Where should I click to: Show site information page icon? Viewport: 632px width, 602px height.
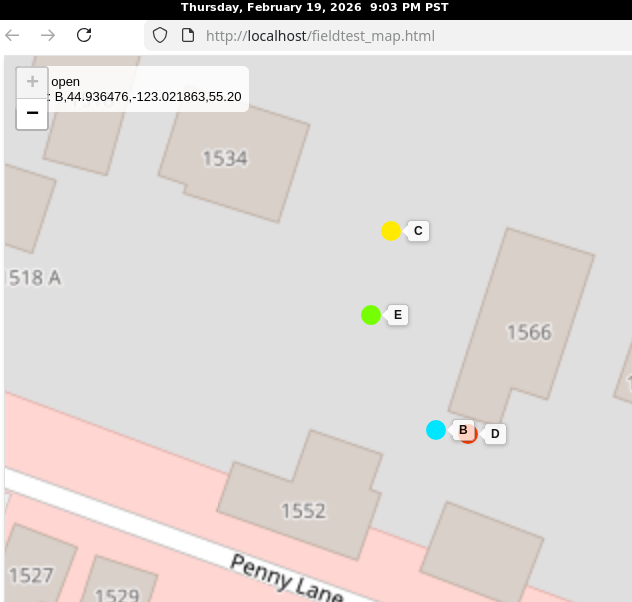coord(186,36)
